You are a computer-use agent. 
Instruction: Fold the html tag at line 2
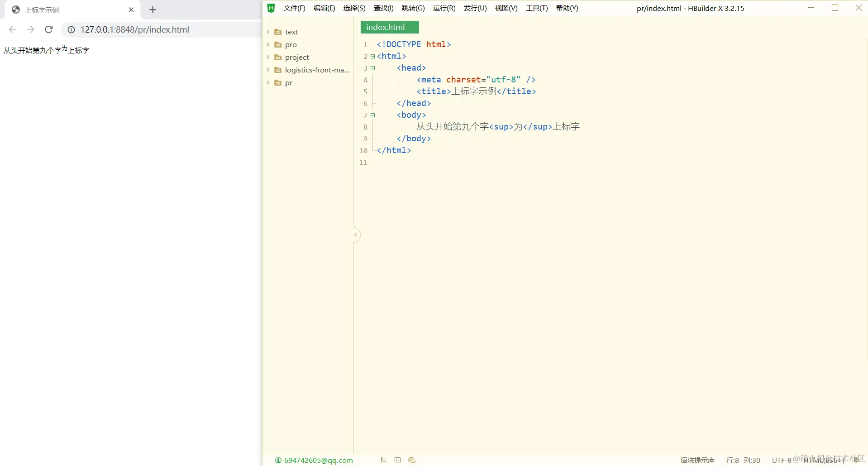372,57
